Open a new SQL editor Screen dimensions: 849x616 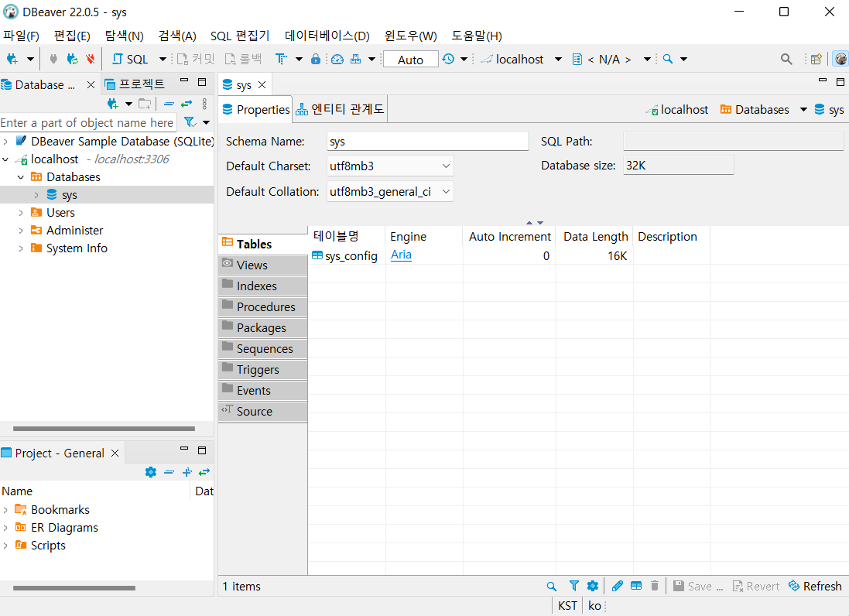[x=130, y=59]
